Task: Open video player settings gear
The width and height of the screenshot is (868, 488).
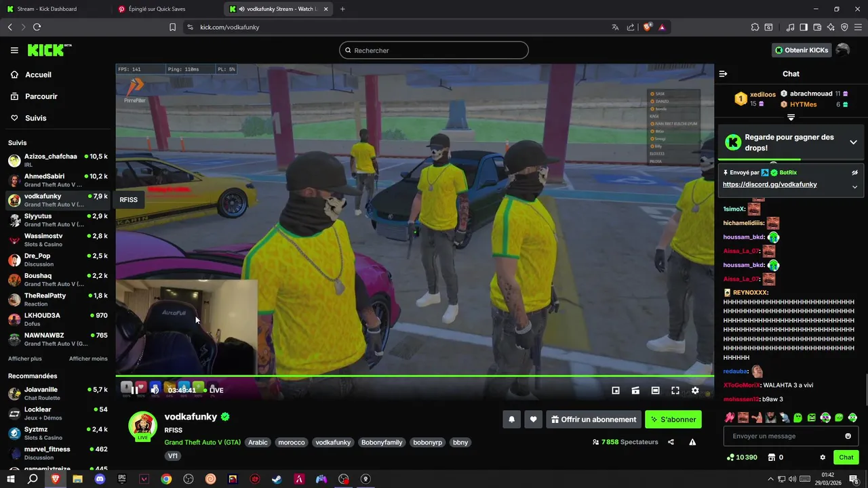Action: point(695,390)
